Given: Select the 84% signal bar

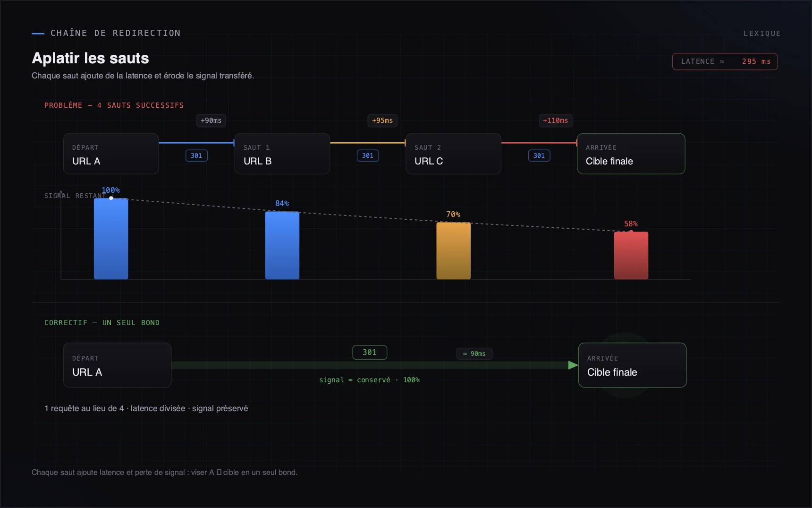Looking at the screenshot, I should pyautogui.click(x=282, y=245).
